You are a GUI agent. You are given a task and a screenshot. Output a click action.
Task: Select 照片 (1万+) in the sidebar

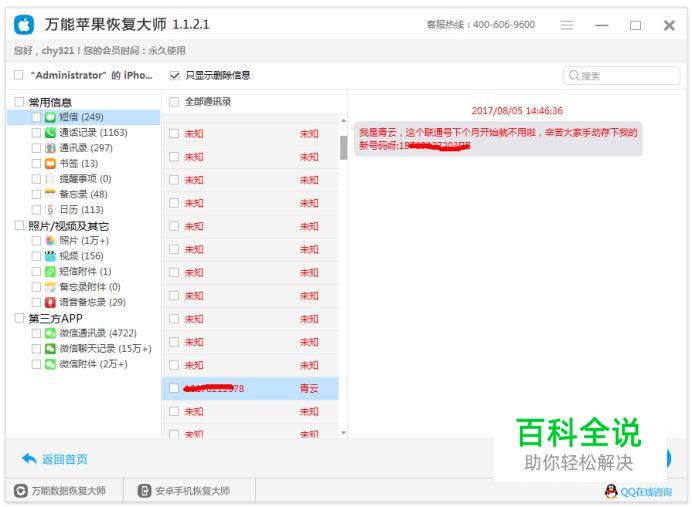[84, 240]
